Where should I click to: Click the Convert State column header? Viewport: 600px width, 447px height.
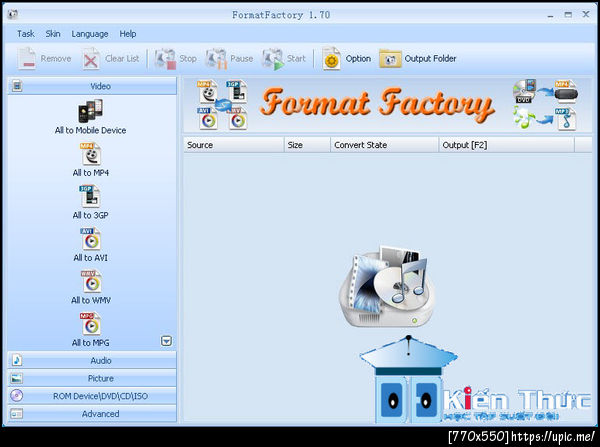pyautogui.click(x=385, y=145)
